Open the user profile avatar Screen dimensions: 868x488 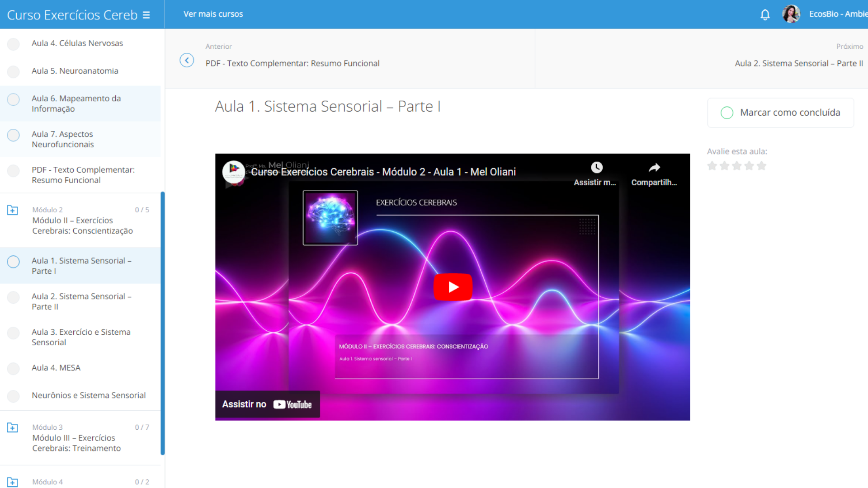791,14
